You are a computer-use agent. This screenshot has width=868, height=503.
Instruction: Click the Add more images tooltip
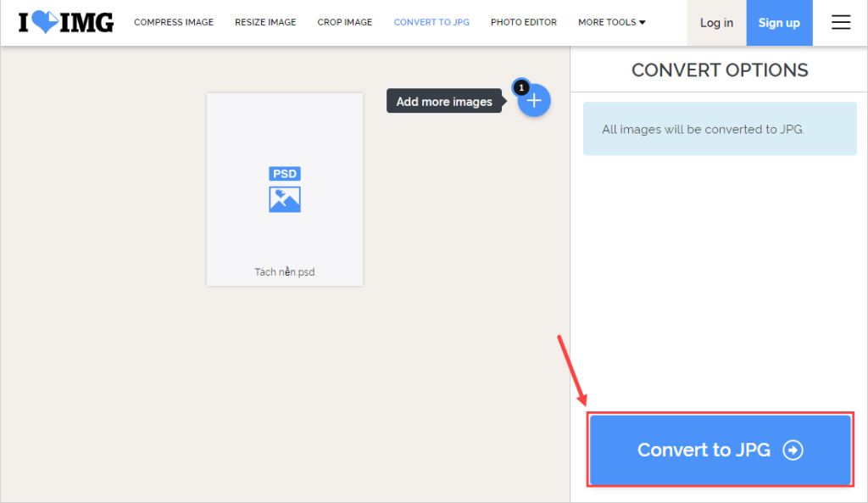coord(444,102)
